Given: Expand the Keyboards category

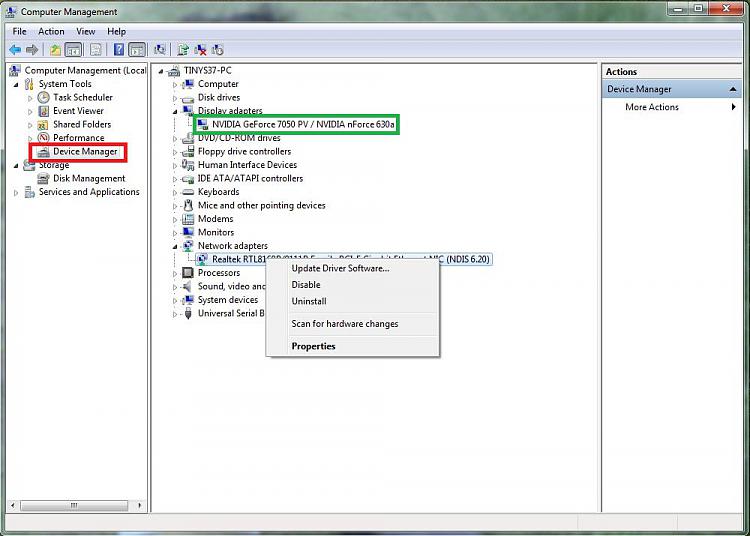Looking at the screenshot, I should [175, 193].
